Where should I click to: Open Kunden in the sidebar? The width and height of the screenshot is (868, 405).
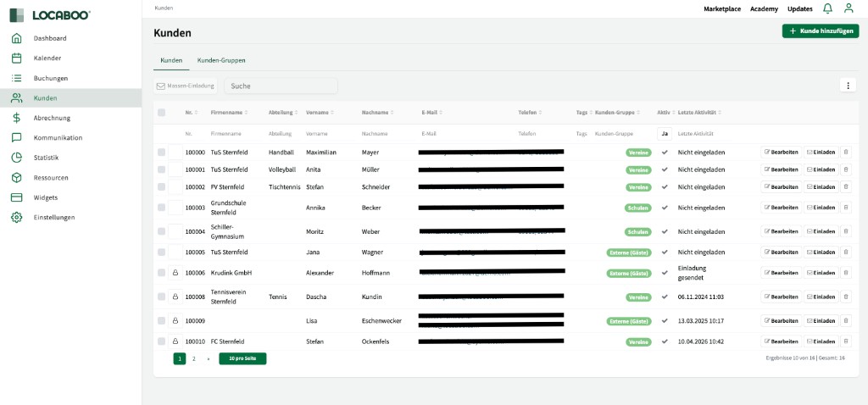coord(70,98)
